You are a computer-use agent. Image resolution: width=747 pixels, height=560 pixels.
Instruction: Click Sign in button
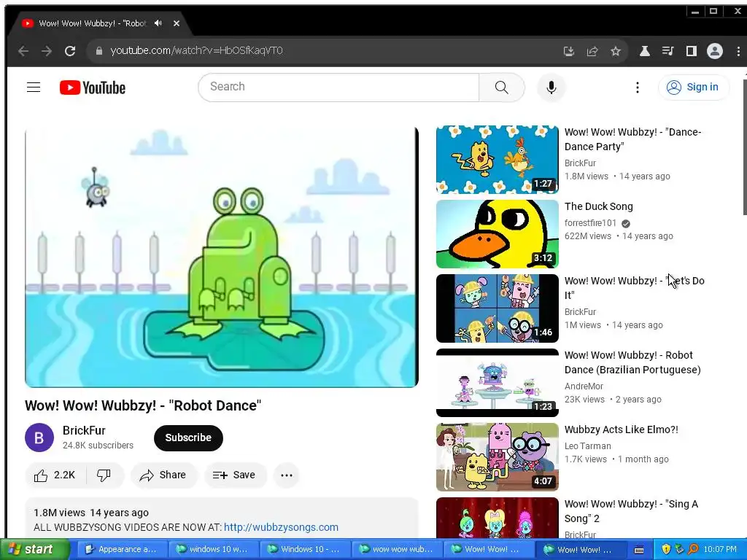click(x=693, y=87)
